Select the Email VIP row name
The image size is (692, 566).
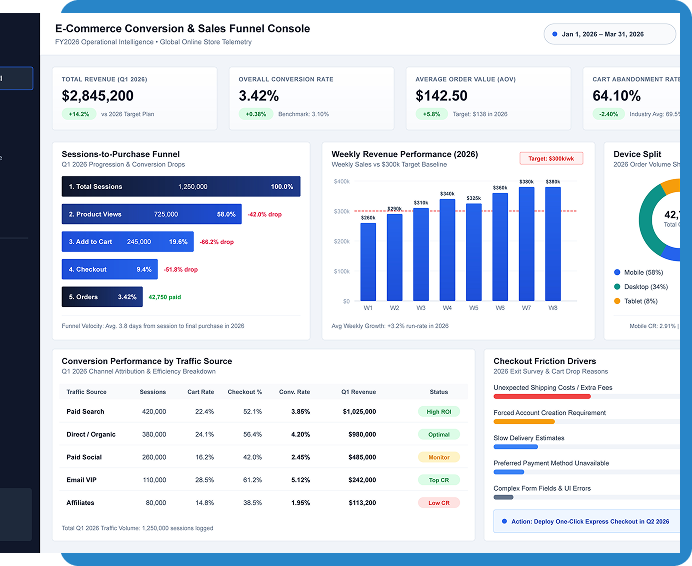pos(81,480)
